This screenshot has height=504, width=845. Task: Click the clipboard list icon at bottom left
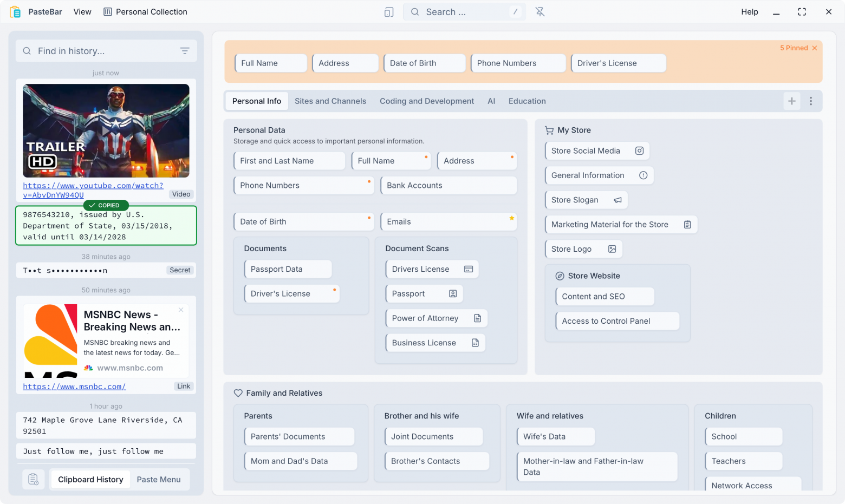click(33, 480)
